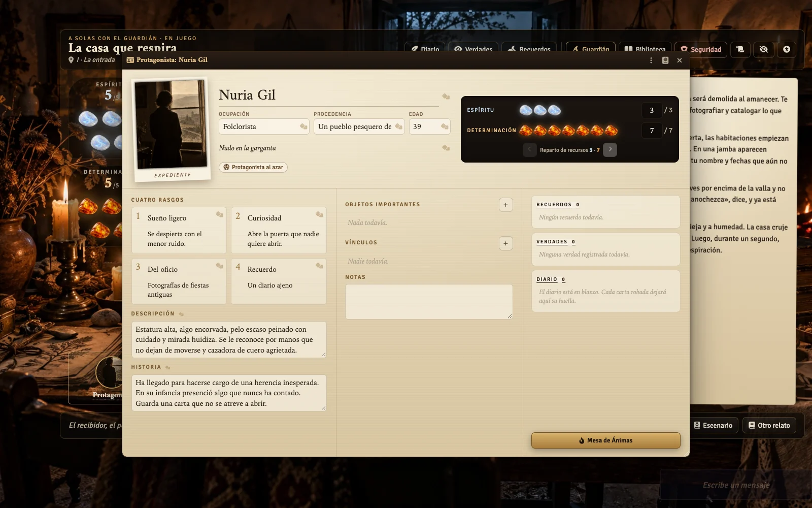Click the book icon in the Protagonista title bar
The height and width of the screenshot is (508, 812).
[665, 60]
